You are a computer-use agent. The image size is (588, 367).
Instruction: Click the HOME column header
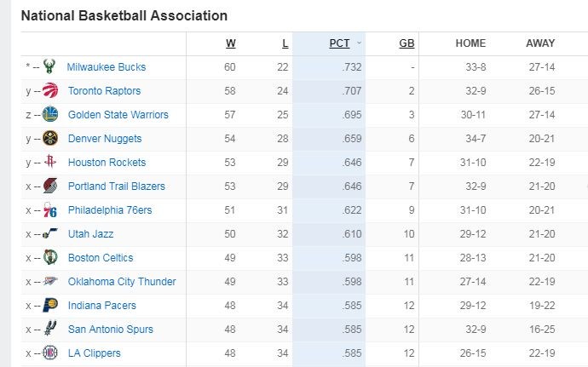[470, 43]
